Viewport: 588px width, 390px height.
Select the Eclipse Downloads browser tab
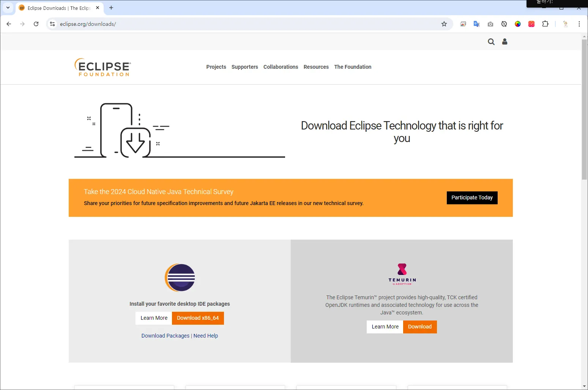pyautogui.click(x=59, y=8)
